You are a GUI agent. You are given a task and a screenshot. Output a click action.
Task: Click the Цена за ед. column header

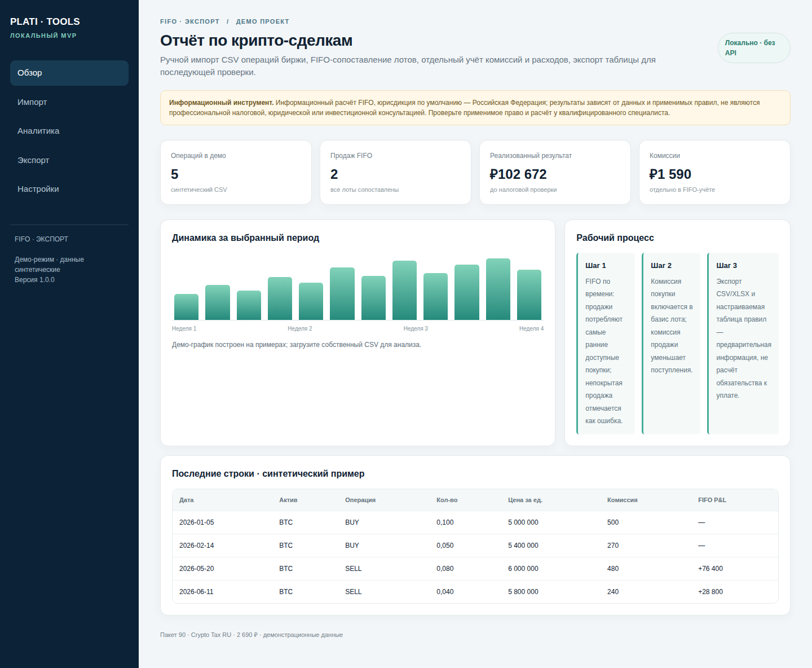525,500
